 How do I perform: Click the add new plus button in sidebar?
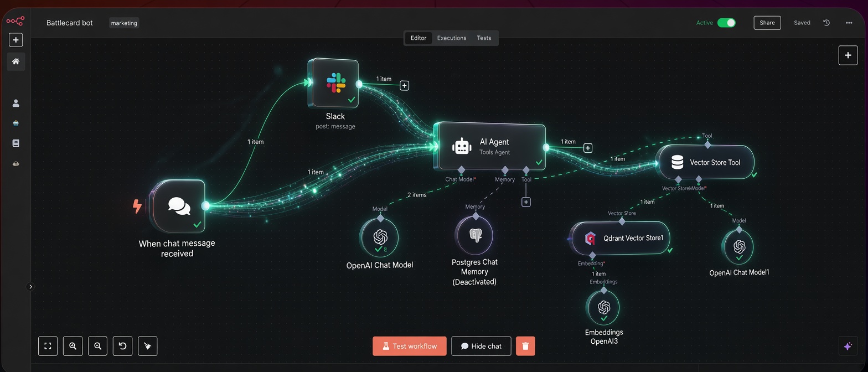[15, 40]
